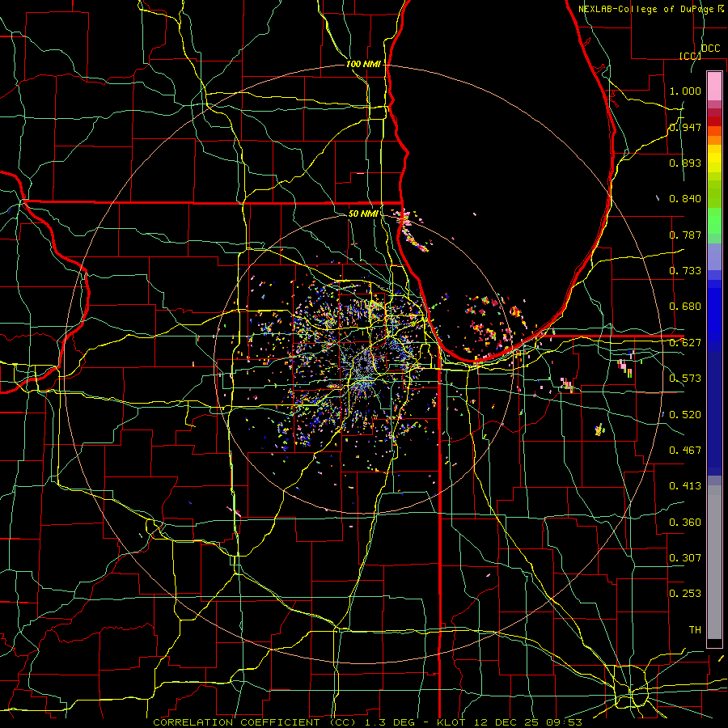Viewport: 728px width, 728px height.
Task: Click the 0.787 legend value
Action: pos(685,235)
